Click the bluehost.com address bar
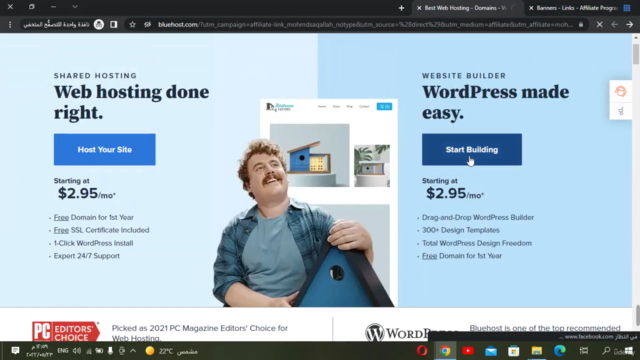640x360 pixels. (365, 24)
